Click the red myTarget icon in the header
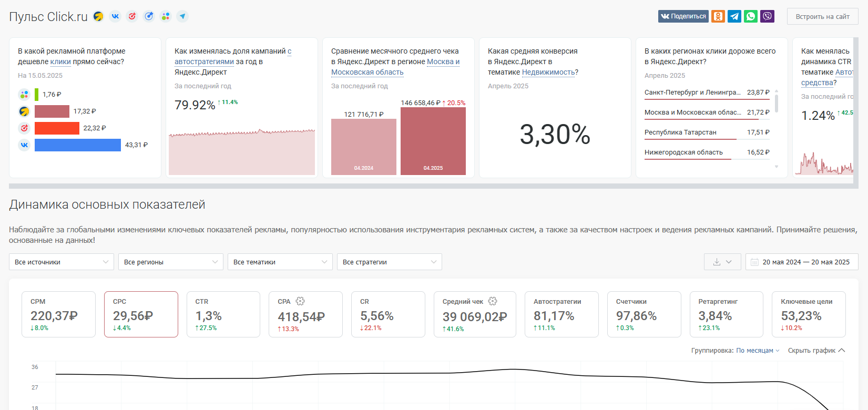 tap(132, 16)
